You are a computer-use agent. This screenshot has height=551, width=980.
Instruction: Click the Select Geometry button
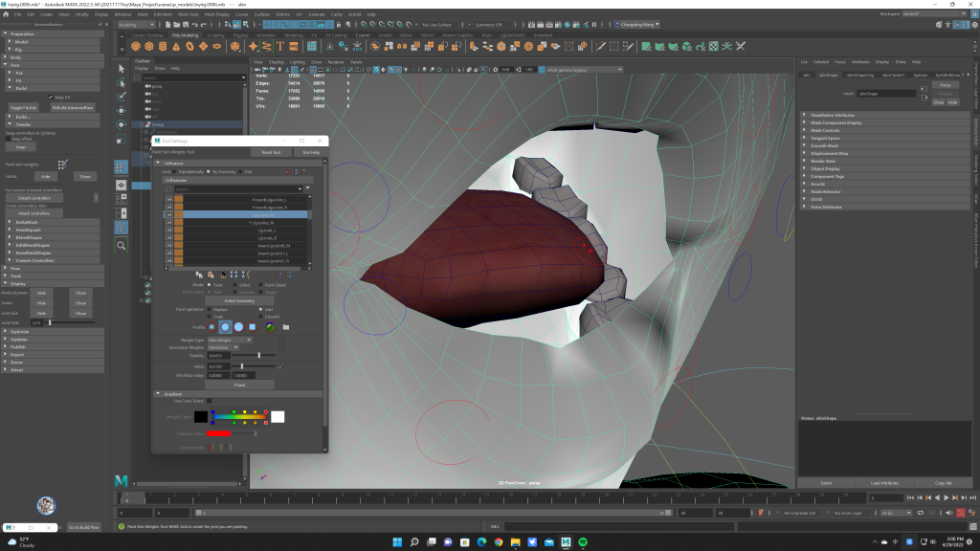(x=239, y=300)
